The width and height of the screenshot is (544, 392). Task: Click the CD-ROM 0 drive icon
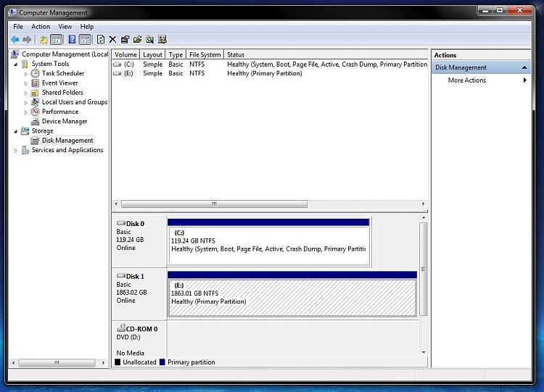121,328
